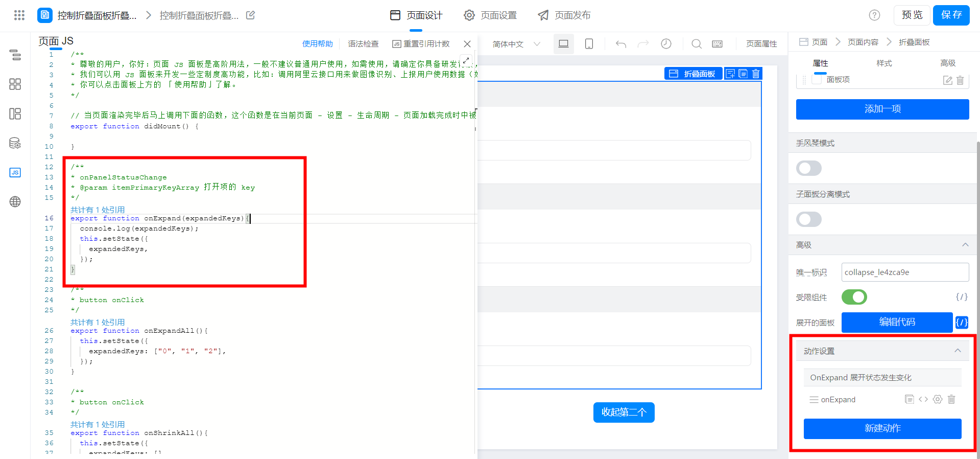Click 重置引用计数 button
Screen dimensions: 980x459
point(421,44)
